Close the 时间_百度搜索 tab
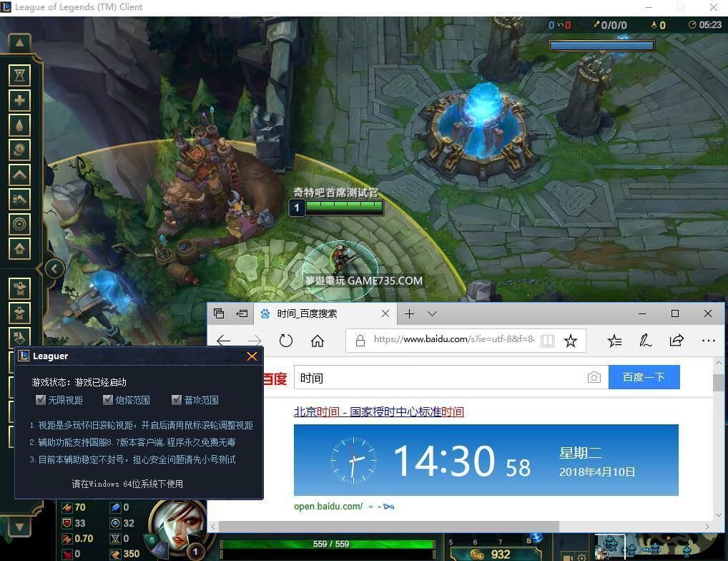 (385, 313)
